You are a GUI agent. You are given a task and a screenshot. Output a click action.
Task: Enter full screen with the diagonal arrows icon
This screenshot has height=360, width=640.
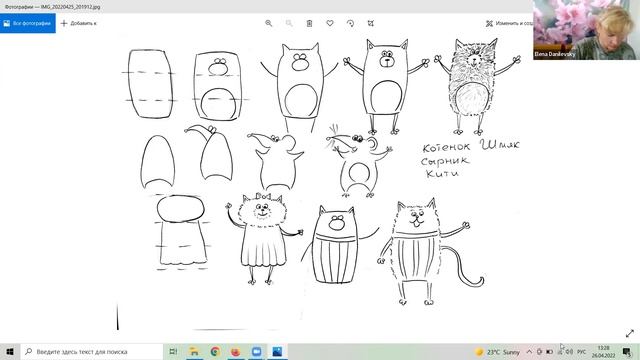click(630, 333)
